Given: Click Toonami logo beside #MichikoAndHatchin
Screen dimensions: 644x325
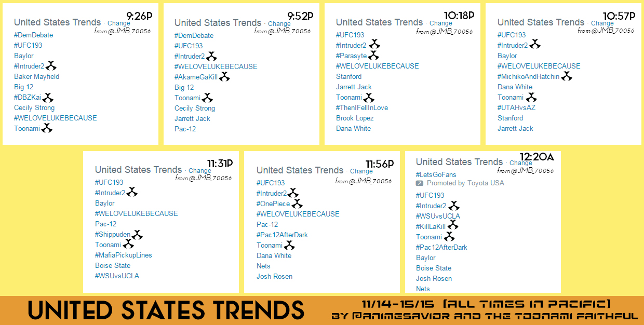Looking at the screenshot, I should click(566, 76).
